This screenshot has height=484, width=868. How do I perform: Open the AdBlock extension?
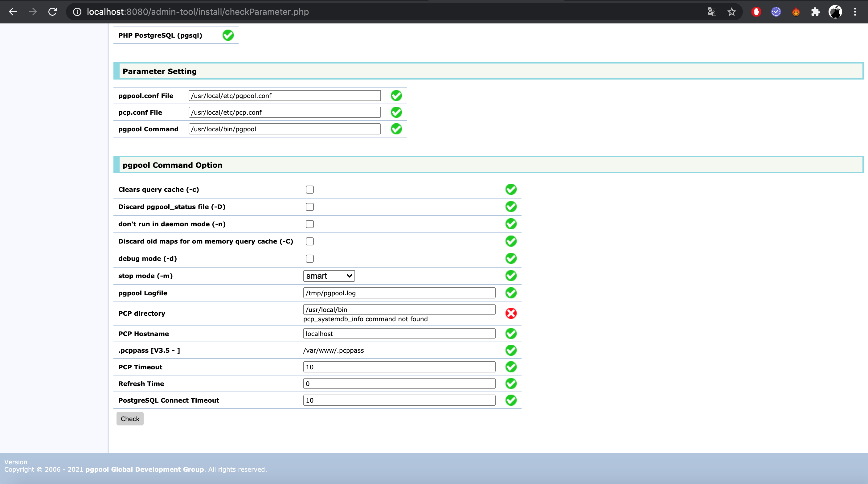pyautogui.click(x=756, y=12)
